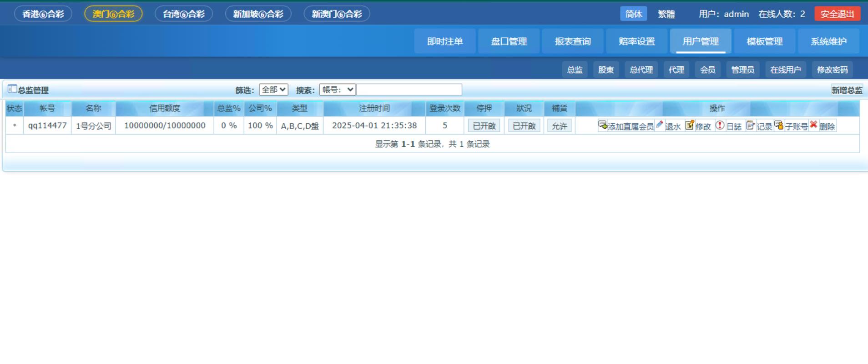Screen dimensions: 868x364
Task: Click the 修改 edit icon
Action: click(x=690, y=125)
